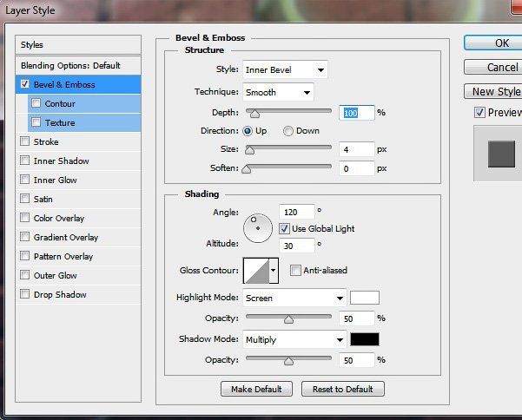Select the Stroke style entry

pos(46,141)
